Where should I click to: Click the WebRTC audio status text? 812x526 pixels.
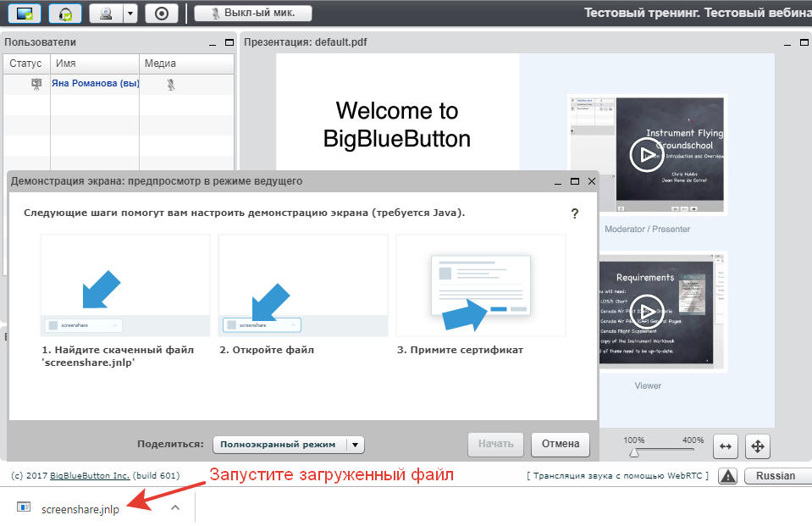[x=617, y=476]
